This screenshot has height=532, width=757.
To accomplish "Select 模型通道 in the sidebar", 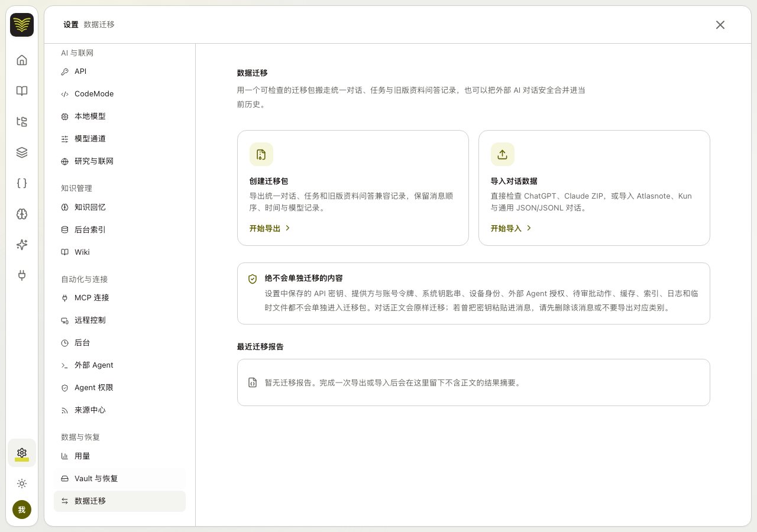I will point(119,139).
